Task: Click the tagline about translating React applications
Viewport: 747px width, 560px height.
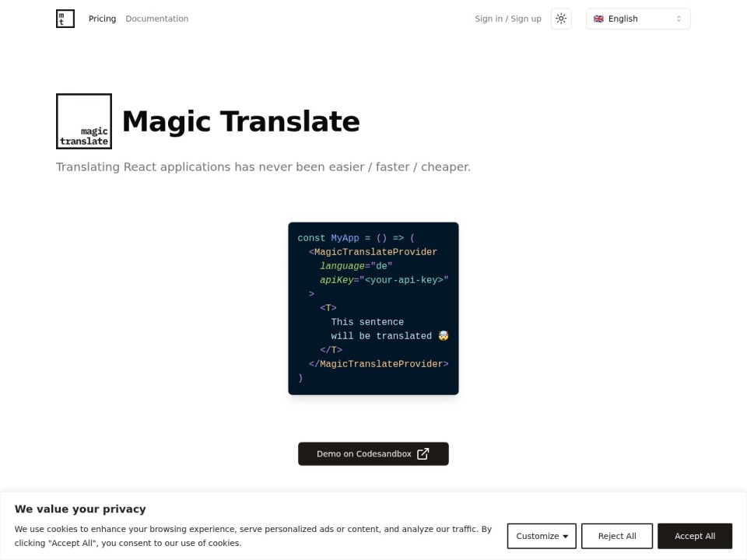Action: (x=263, y=167)
